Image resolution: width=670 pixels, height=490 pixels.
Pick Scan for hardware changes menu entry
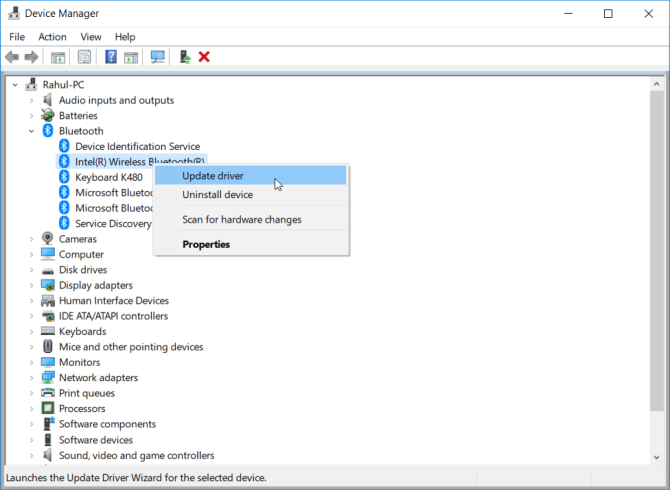(x=241, y=220)
